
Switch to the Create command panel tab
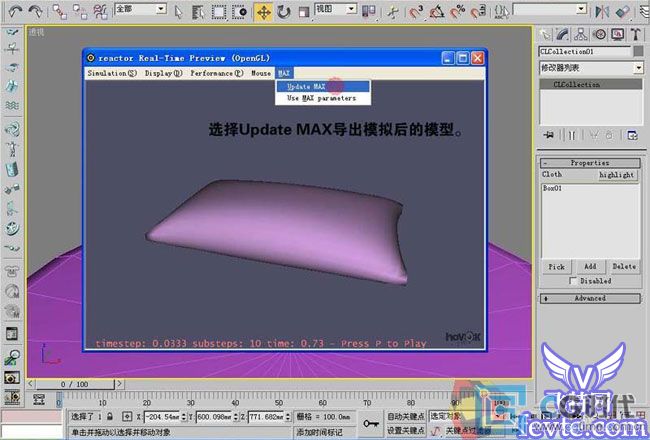pos(545,34)
